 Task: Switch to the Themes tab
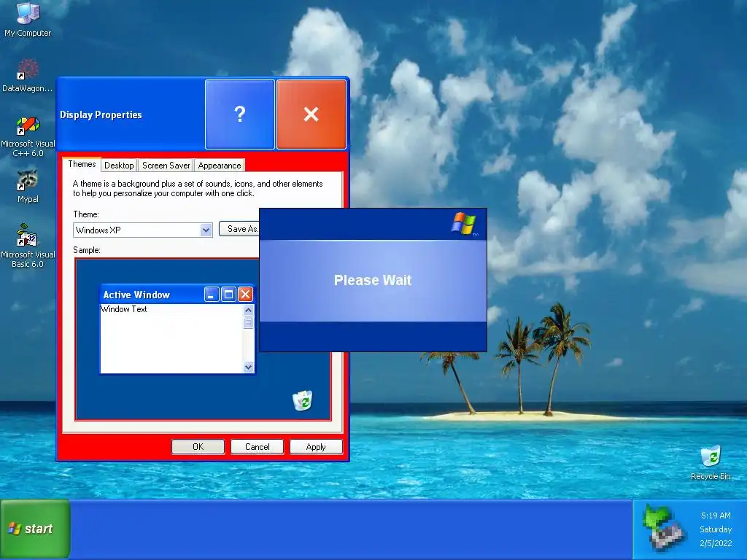(82, 164)
